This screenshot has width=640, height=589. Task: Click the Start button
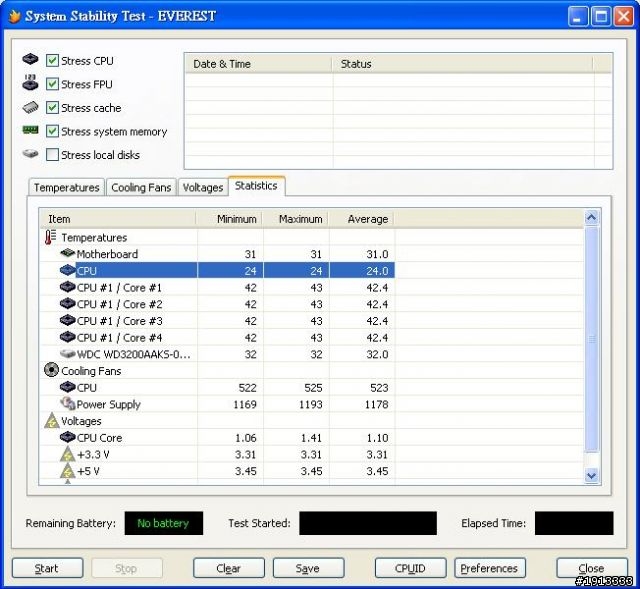tap(47, 568)
